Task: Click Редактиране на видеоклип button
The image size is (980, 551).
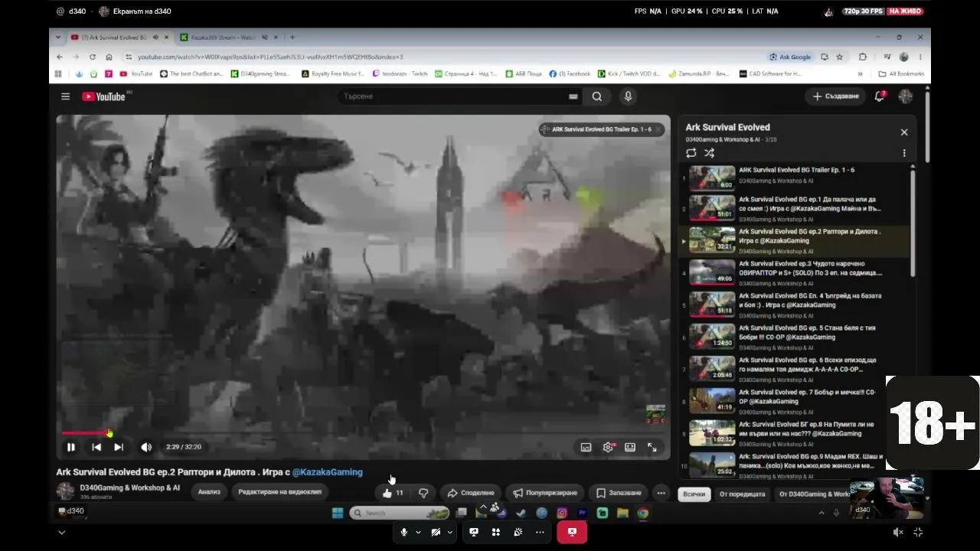Action: tap(279, 491)
